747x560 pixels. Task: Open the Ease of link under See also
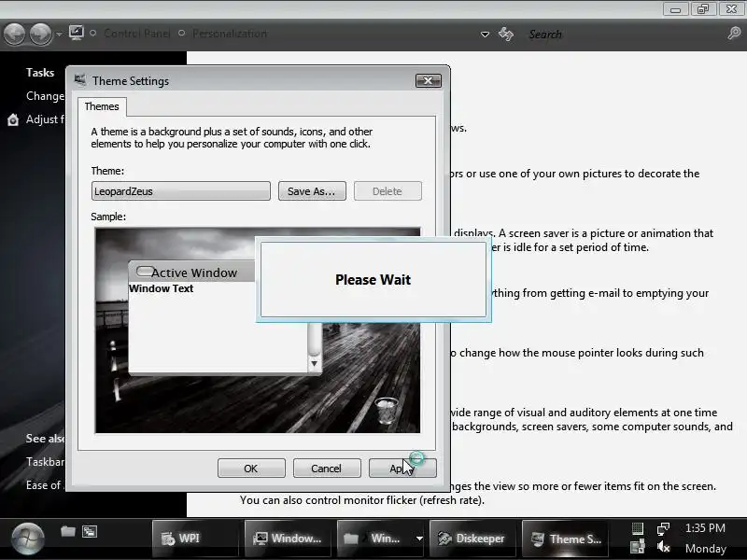pyautogui.click(x=44, y=485)
